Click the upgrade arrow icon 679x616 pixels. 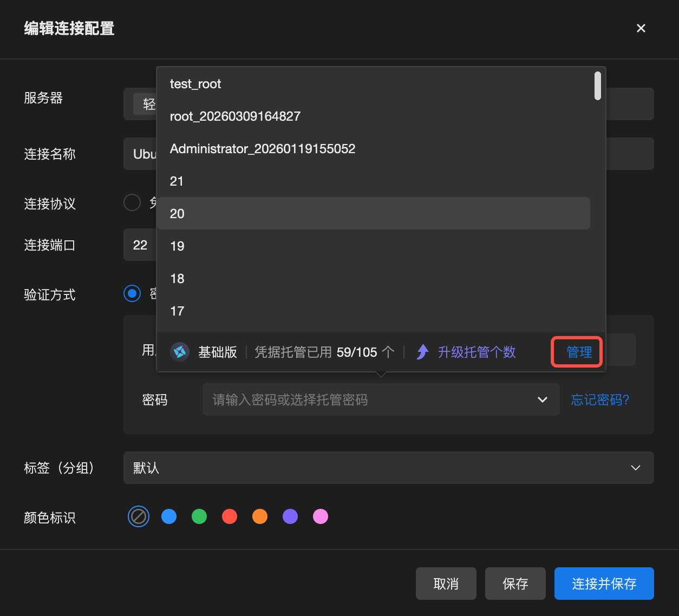click(423, 352)
